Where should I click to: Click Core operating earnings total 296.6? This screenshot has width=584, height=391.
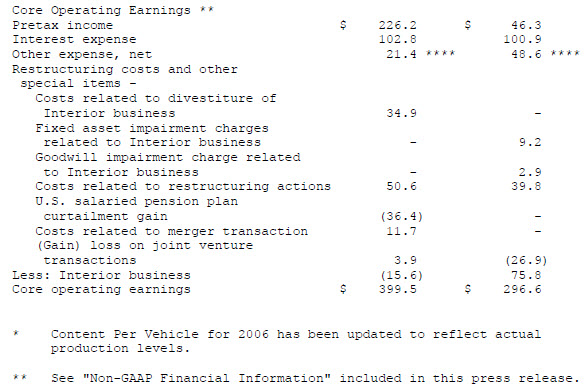pos(522,289)
